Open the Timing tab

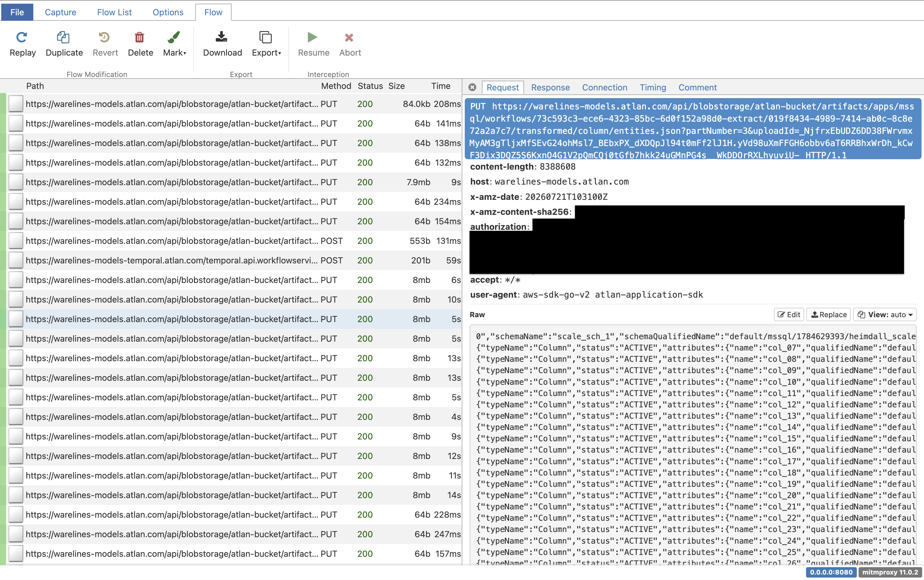653,87
